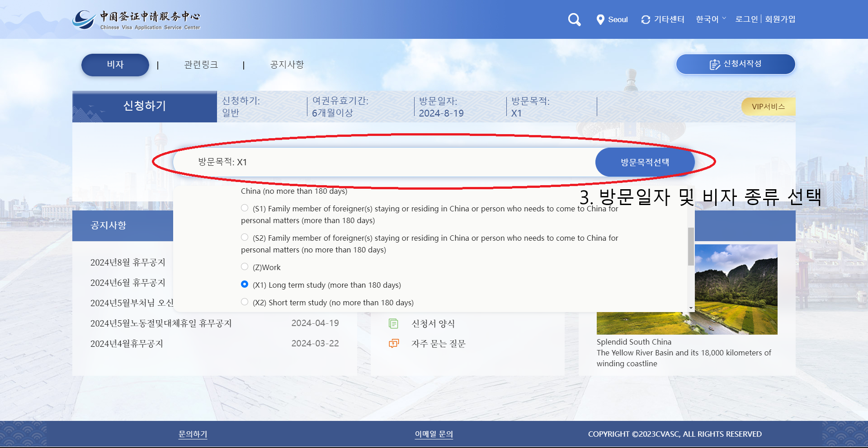Select the (X2) Short term study option
This screenshot has height=448, width=868.
pos(245,302)
